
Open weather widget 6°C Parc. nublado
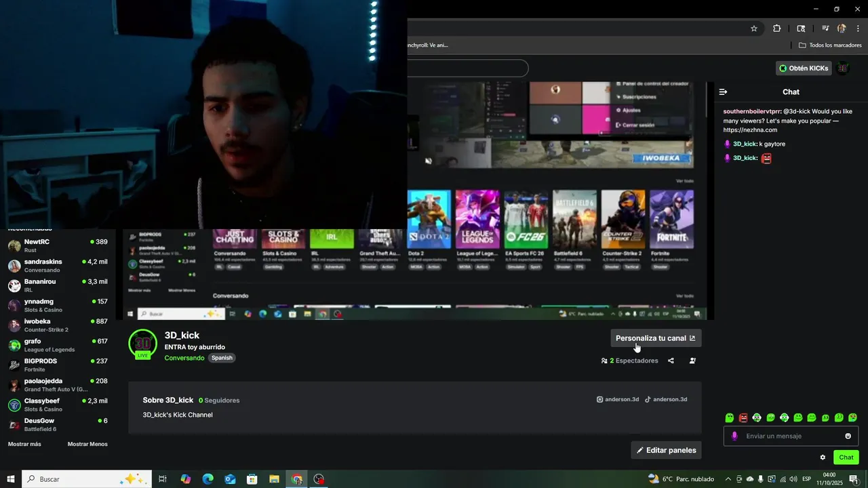[x=681, y=479]
